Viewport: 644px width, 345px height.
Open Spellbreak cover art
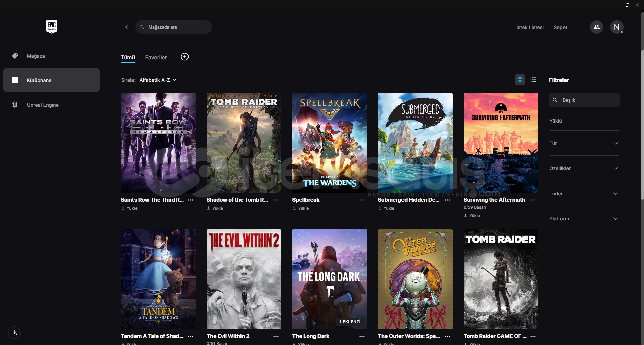coord(330,143)
